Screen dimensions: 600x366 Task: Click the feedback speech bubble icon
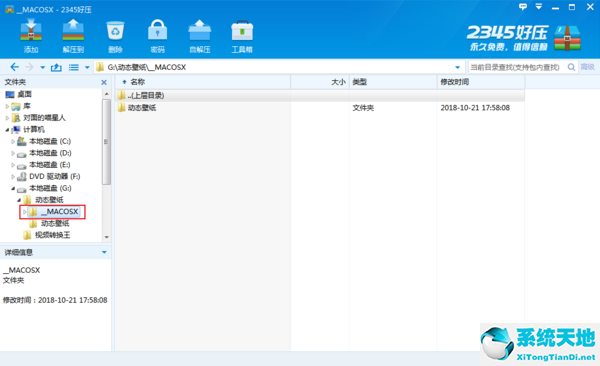(523, 7)
